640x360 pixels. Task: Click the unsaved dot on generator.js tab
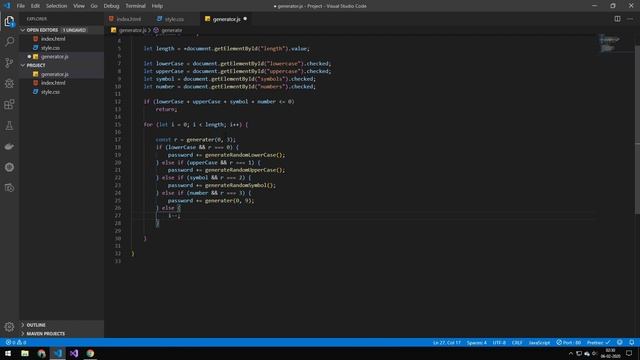[x=245, y=19]
